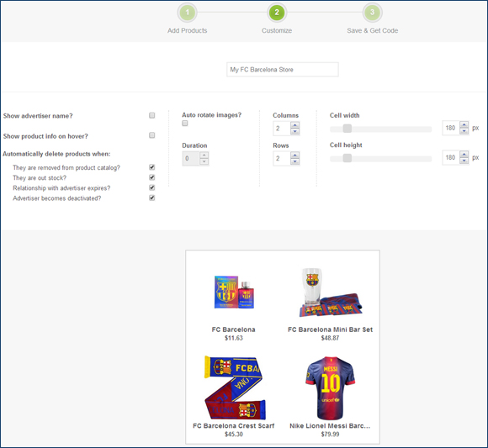Select step 2 Customize circle
The image size is (488, 448).
277,13
